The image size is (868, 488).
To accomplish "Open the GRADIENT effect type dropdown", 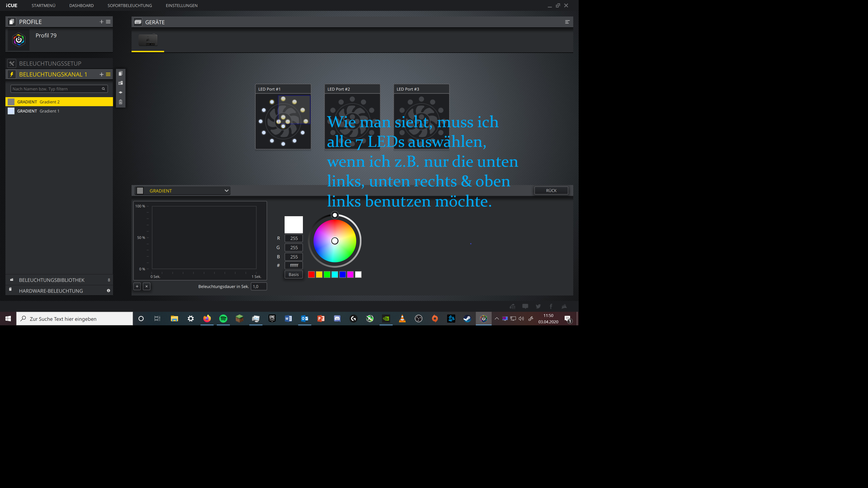I will [182, 191].
